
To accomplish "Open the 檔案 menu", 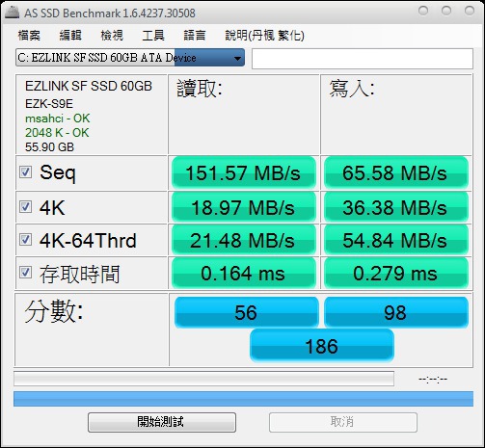I will coord(29,36).
